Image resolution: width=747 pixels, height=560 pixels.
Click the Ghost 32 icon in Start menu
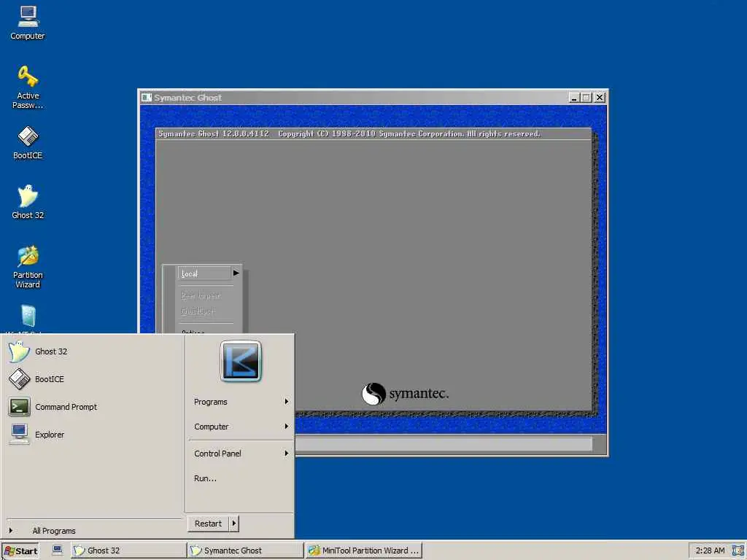point(19,351)
